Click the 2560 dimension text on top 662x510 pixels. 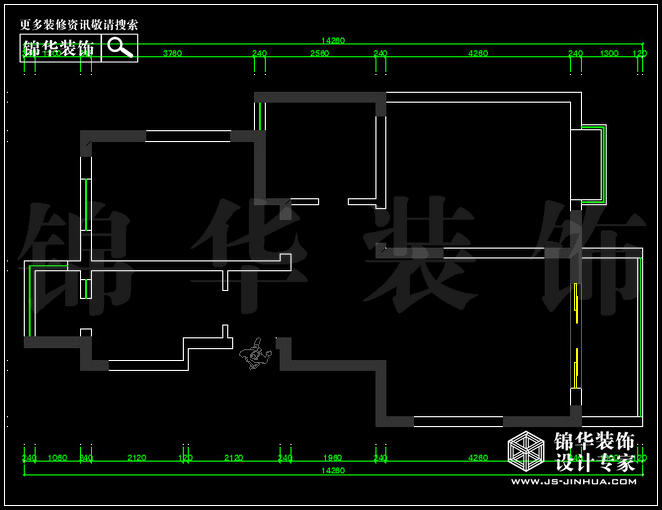tap(320, 53)
